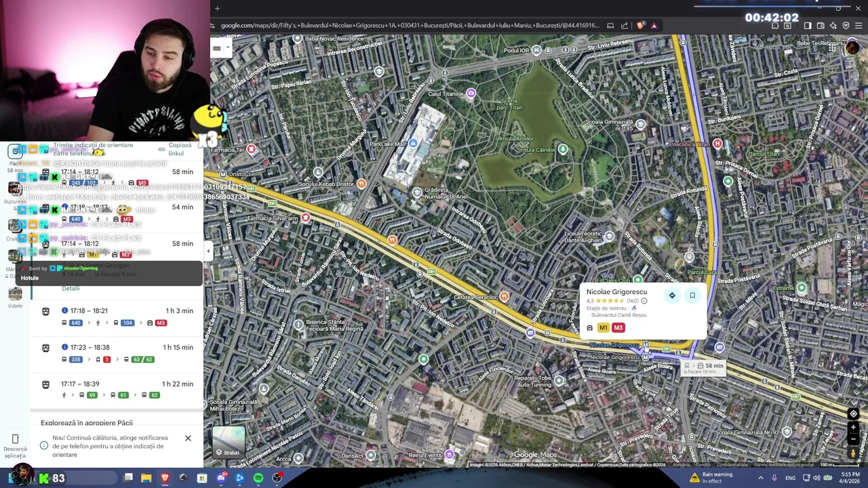Save Nicolae Grigorescu with the bookmark icon
The width and height of the screenshot is (868, 488).
point(692,295)
